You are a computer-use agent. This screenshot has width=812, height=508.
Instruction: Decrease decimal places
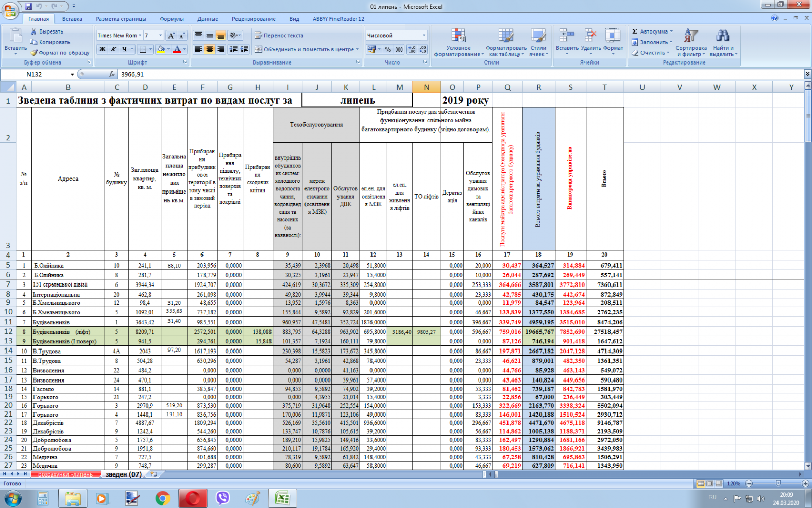[x=423, y=49]
